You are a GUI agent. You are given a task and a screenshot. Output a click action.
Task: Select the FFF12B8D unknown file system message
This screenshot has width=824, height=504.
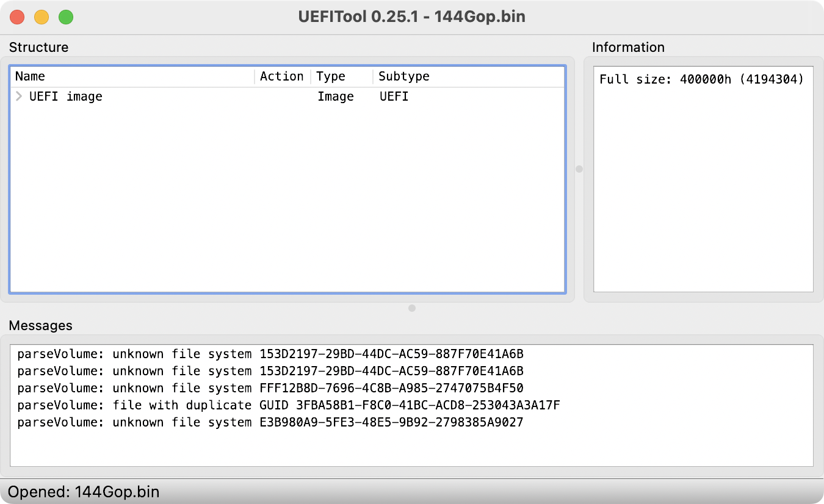(x=270, y=388)
